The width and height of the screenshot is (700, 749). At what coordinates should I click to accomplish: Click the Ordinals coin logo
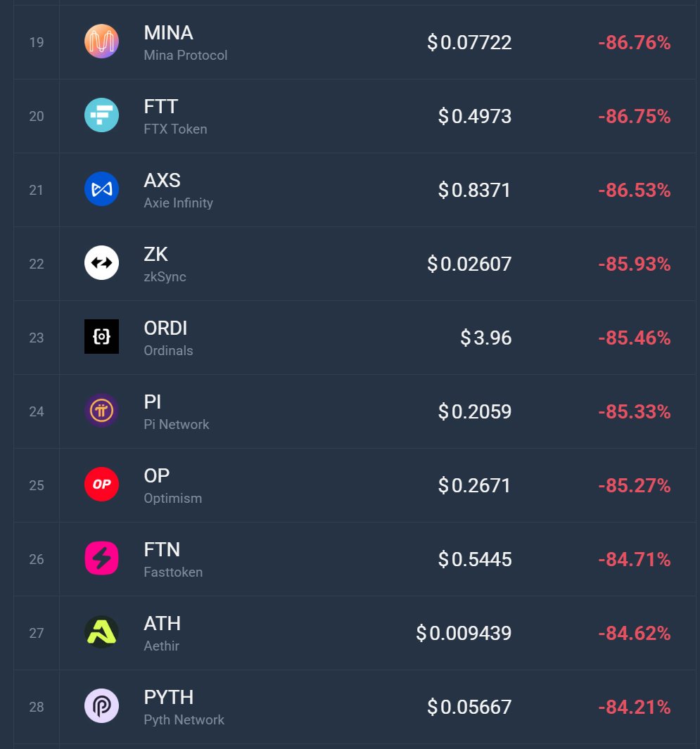click(101, 337)
